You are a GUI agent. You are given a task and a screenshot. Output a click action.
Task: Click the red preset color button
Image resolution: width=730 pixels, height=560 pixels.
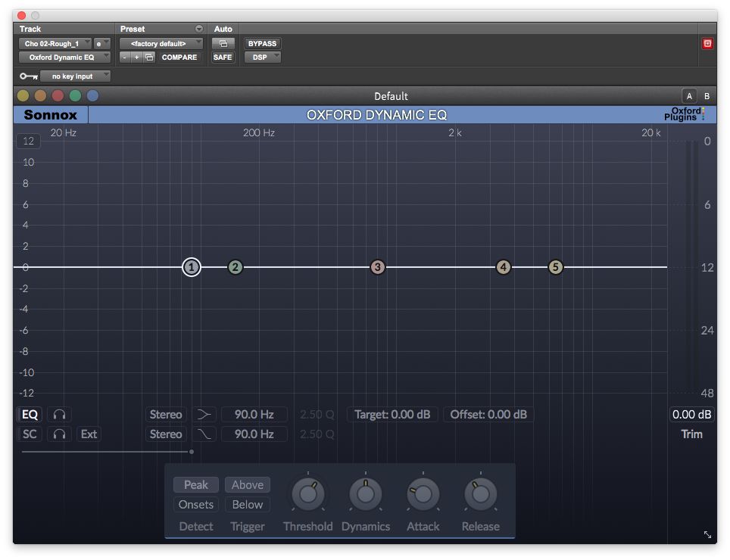(x=58, y=96)
